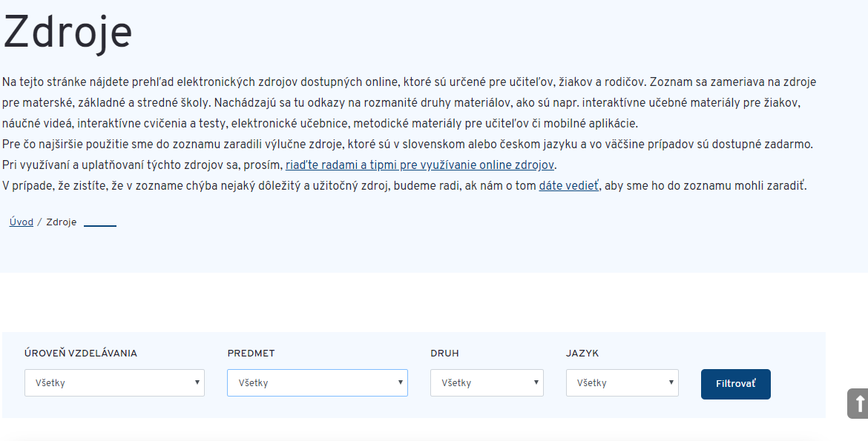Viewport: 868px width, 441px height.
Task: Go to Úvod breadcrumb link
Action: (21, 222)
